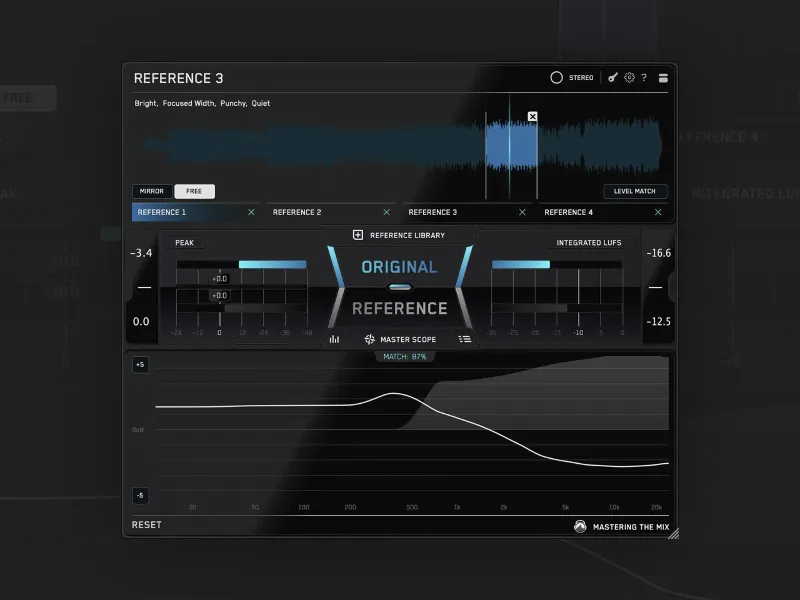Click the Mastering The Mix logo icon
This screenshot has width=800, height=600.
(580, 527)
